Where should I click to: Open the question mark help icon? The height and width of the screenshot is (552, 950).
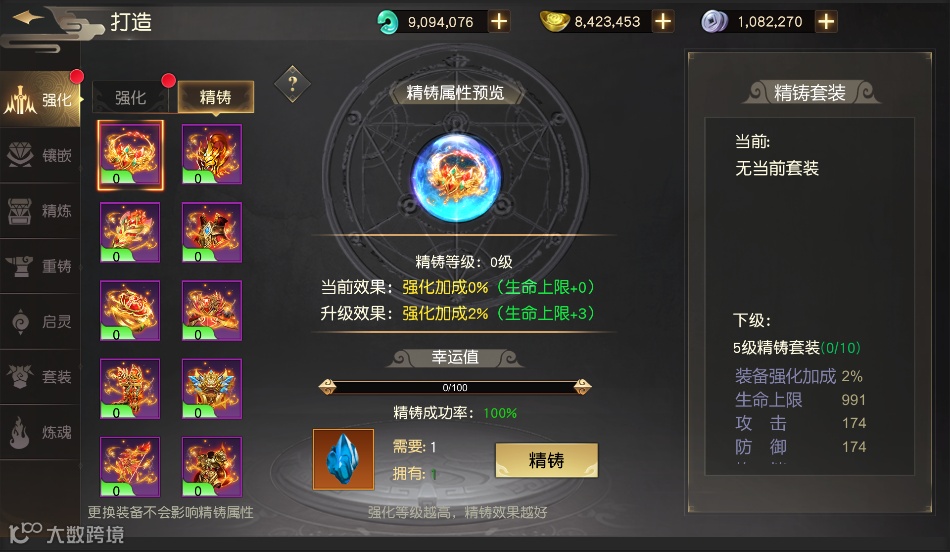[293, 84]
